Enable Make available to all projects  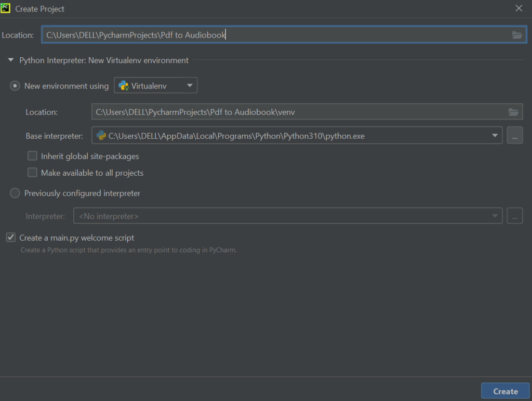pyautogui.click(x=32, y=173)
